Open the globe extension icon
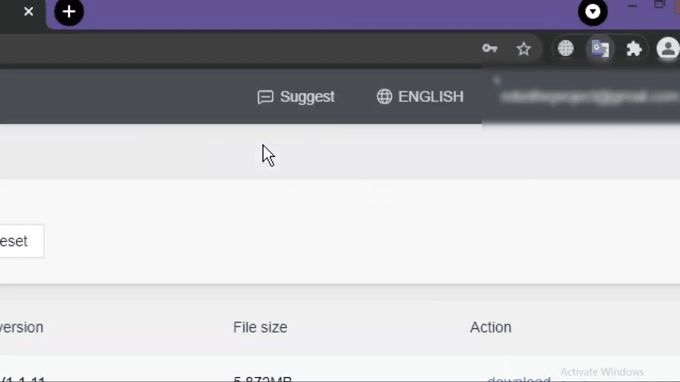Screen dimensions: 680x382 (566, 48)
